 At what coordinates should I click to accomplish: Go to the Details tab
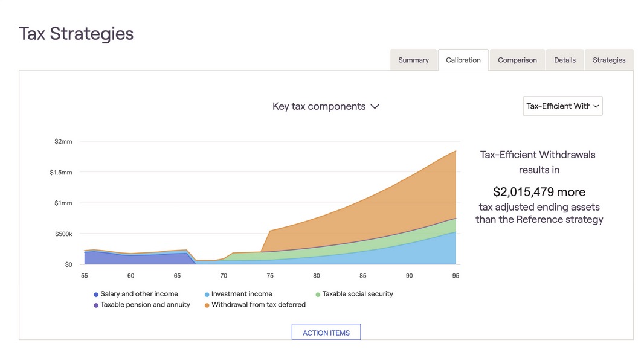[x=564, y=60]
